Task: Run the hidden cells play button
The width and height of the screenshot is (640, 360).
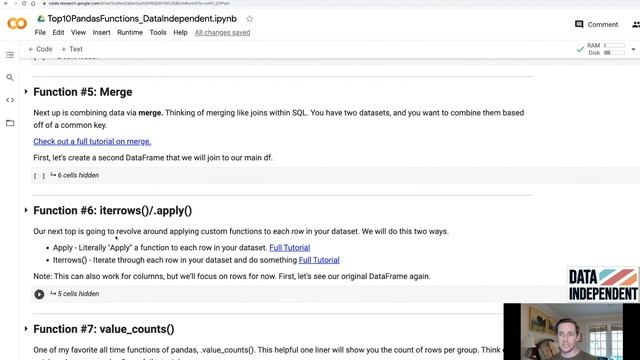Action: pyautogui.click(x=39, y=294)
